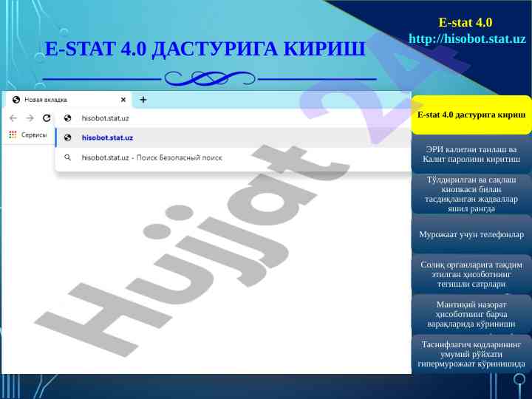Click the browser forward arrow

coord(30,118)
